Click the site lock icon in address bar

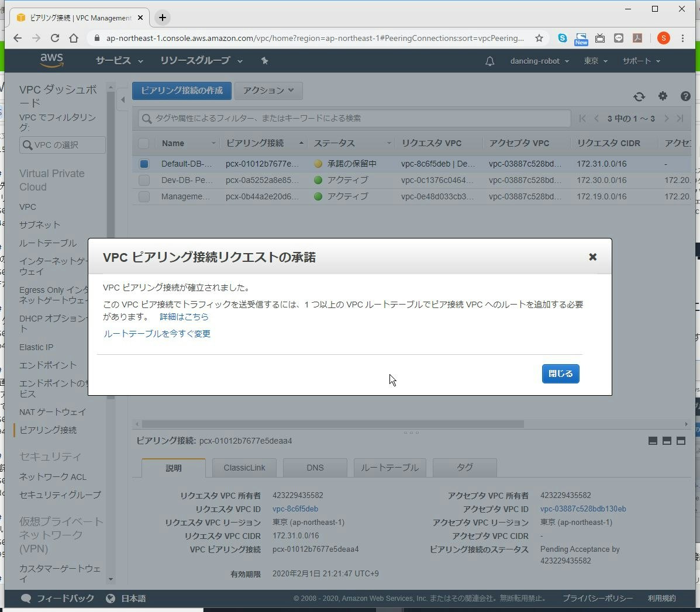97,39
